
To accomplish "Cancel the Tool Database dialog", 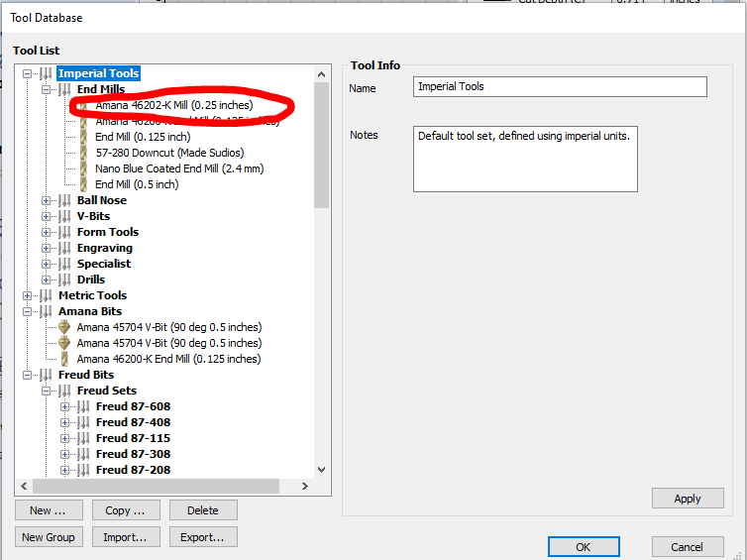I will tap(688, 547).
